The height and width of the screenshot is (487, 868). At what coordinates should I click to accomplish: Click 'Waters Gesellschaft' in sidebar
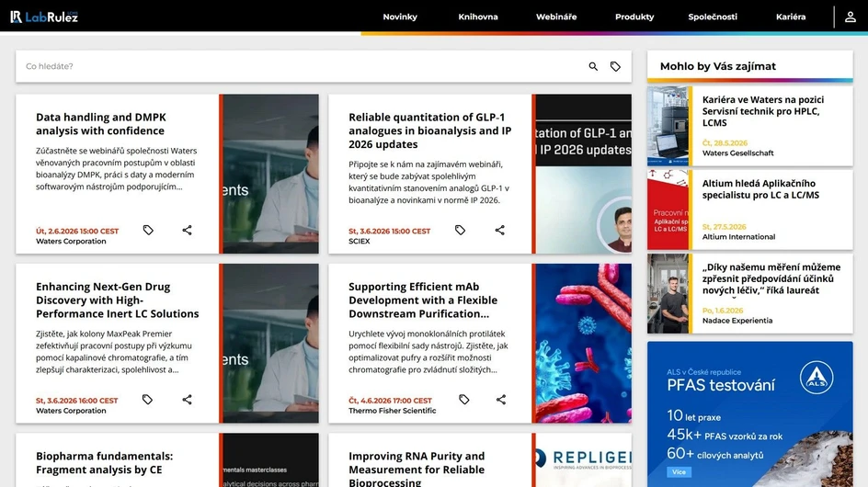click(x=738, y=153)
